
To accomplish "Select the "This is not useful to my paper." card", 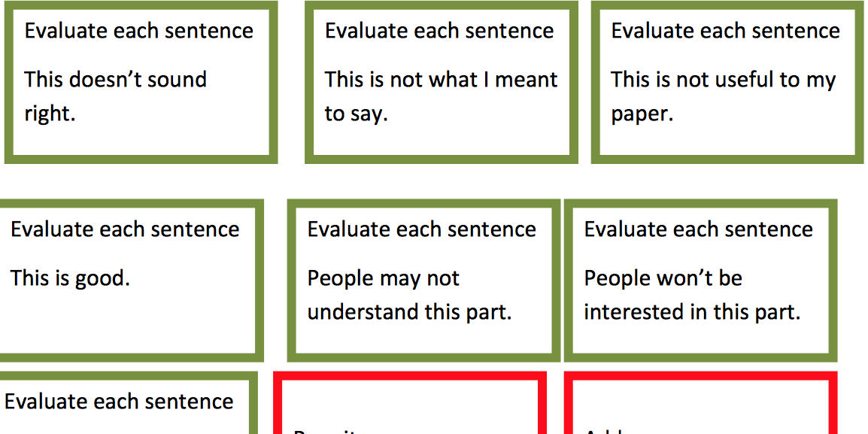I will click(x=727, y=83).
